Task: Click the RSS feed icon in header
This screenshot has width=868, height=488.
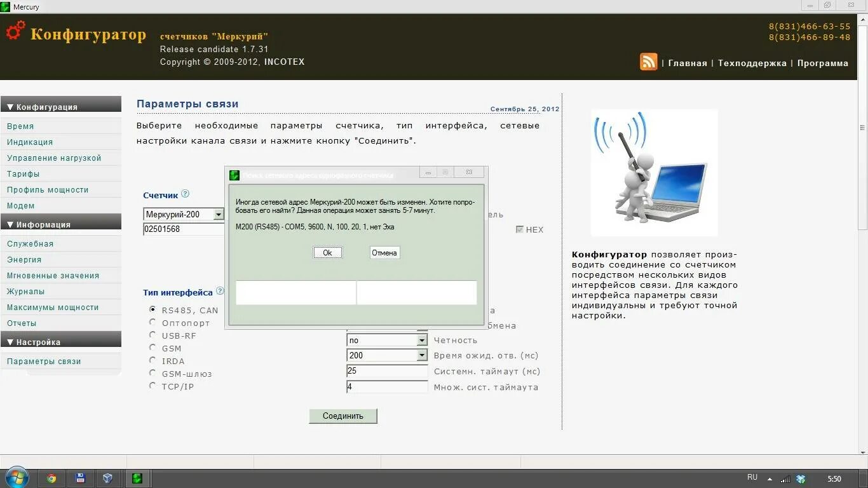Action: pyautogui.click(x=649, y=62)
